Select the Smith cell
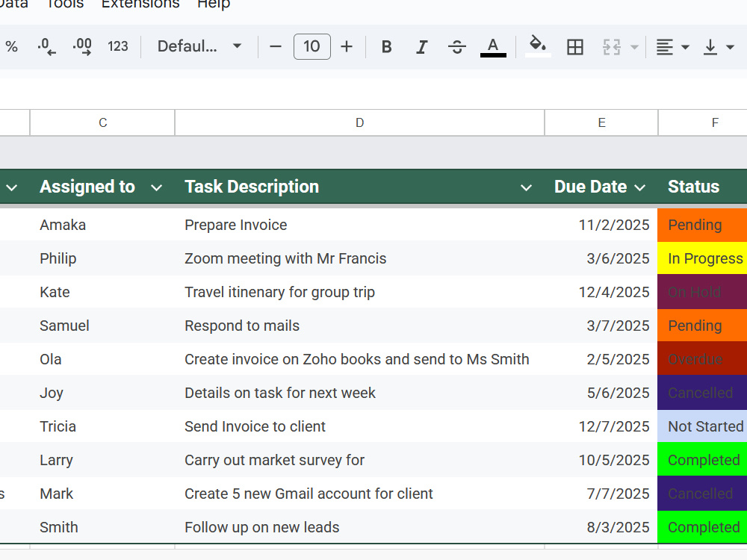The width and height of the screenshot is (747, 560). click(x=102, y=527)
